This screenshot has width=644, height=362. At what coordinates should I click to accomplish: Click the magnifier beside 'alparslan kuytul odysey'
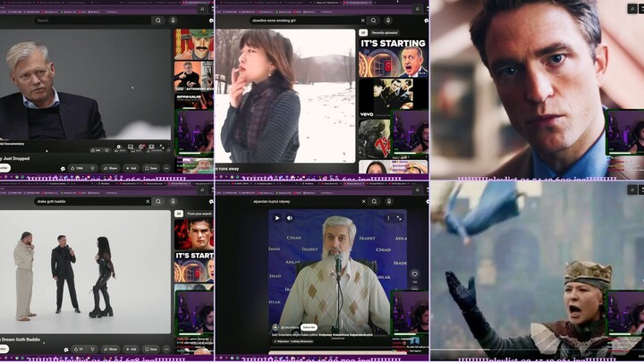374,201
